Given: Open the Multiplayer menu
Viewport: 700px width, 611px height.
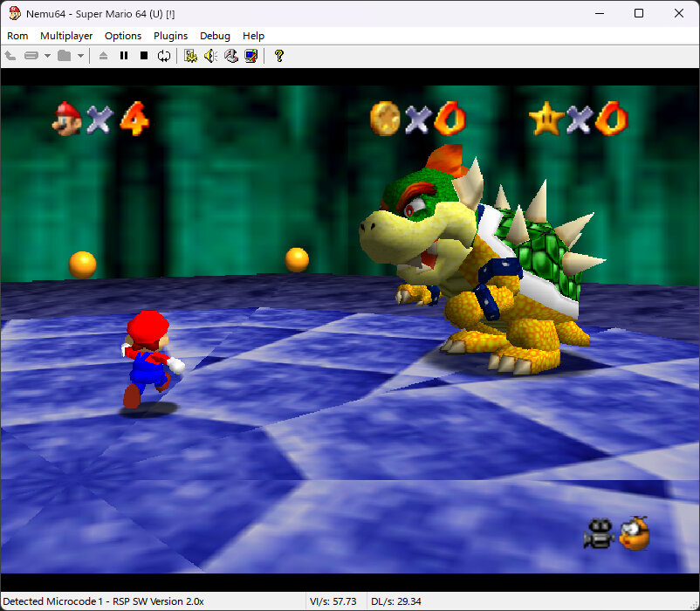Looking at the screenshot, I should click(66, 36).
